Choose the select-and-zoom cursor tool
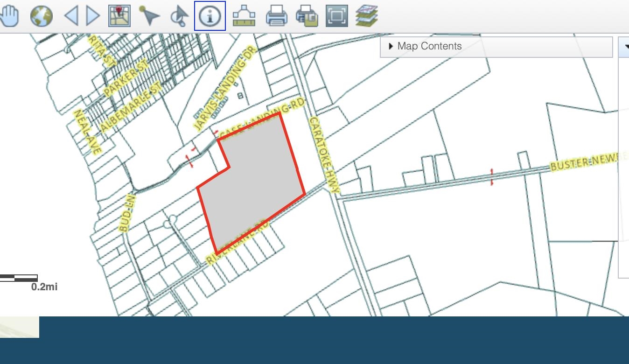 [x=180, y=16]
